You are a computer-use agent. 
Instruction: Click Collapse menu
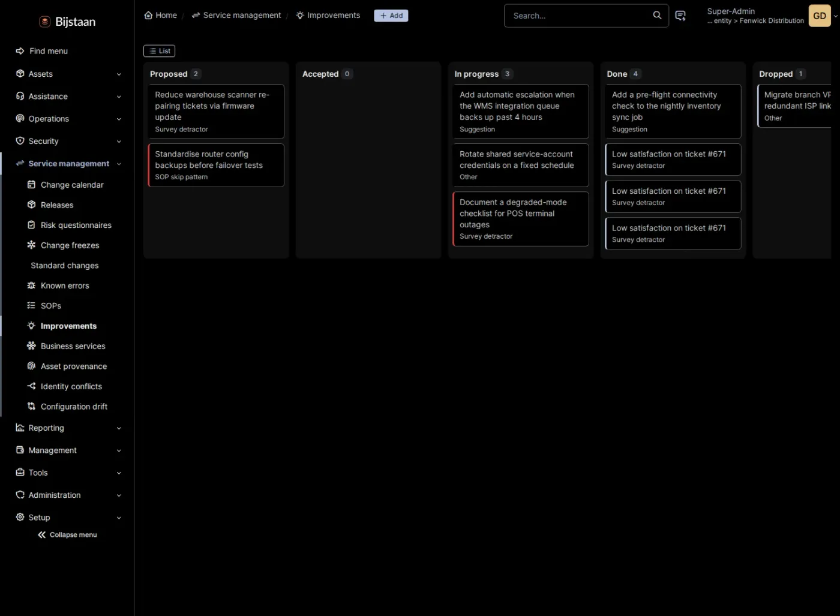[67, 535]
